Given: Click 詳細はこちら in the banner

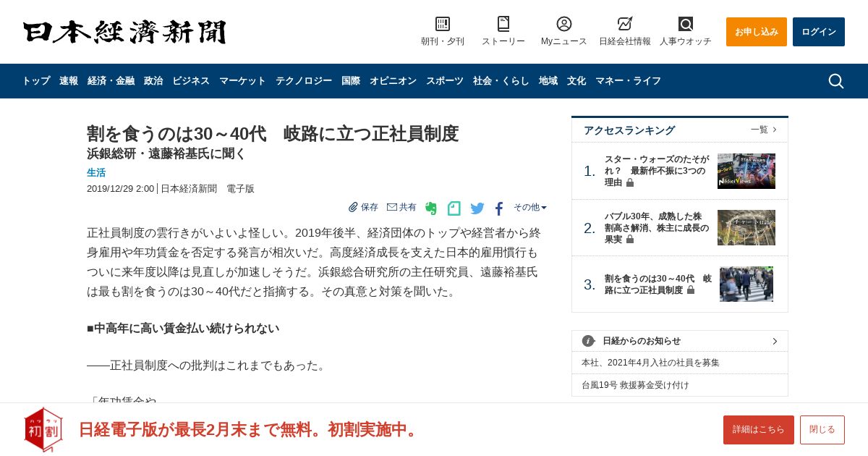Looking at the screenshot, I should [x=759, y=430].
